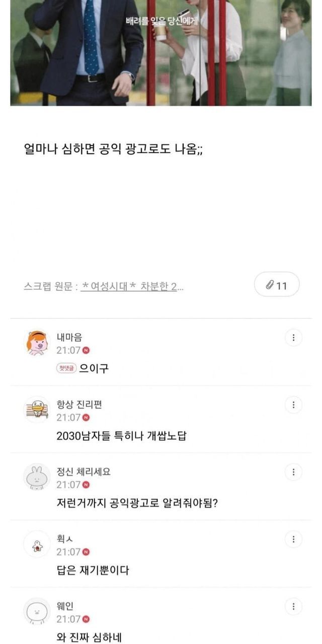
Task: Tap 웨인's profile avatar
Action: 37,612
